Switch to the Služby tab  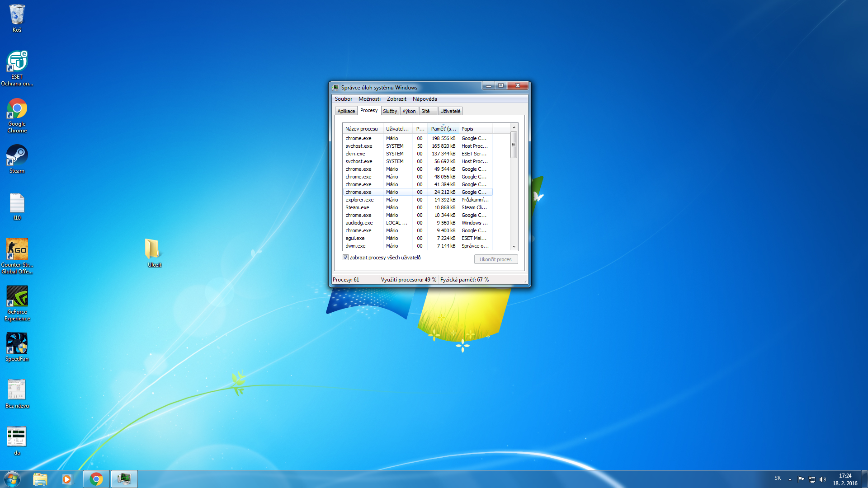point(390,111)
